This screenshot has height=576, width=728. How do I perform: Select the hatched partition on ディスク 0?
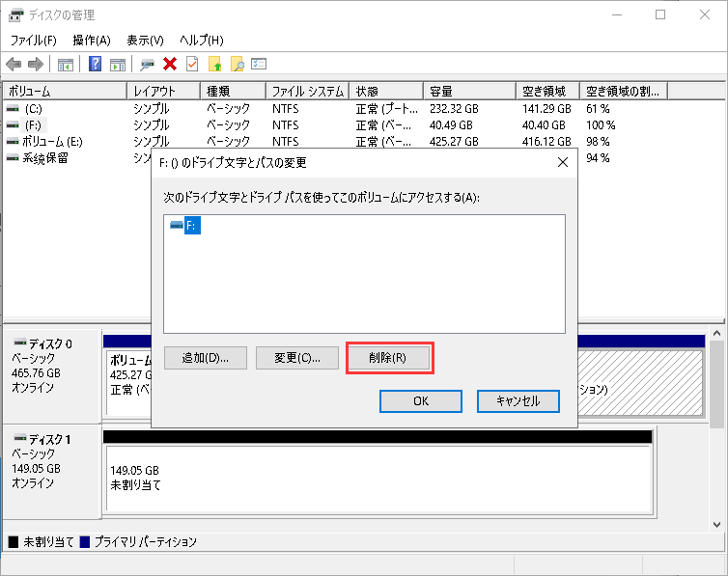tap(641, 383)
